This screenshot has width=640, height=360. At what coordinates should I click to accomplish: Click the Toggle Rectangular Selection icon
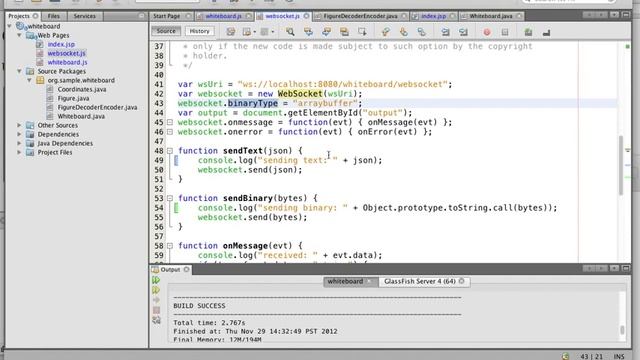pyautogui.click(x=362, y=32)
